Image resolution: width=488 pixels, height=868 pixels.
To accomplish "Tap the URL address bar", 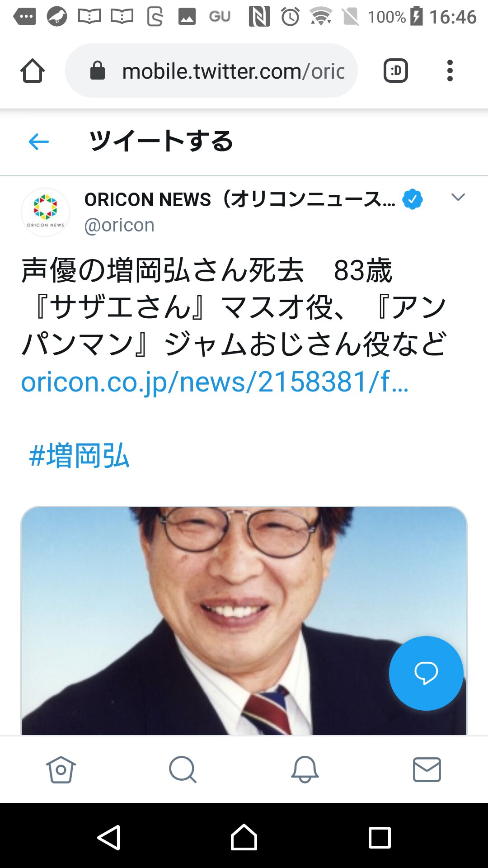I will click(x=211, y=71).
